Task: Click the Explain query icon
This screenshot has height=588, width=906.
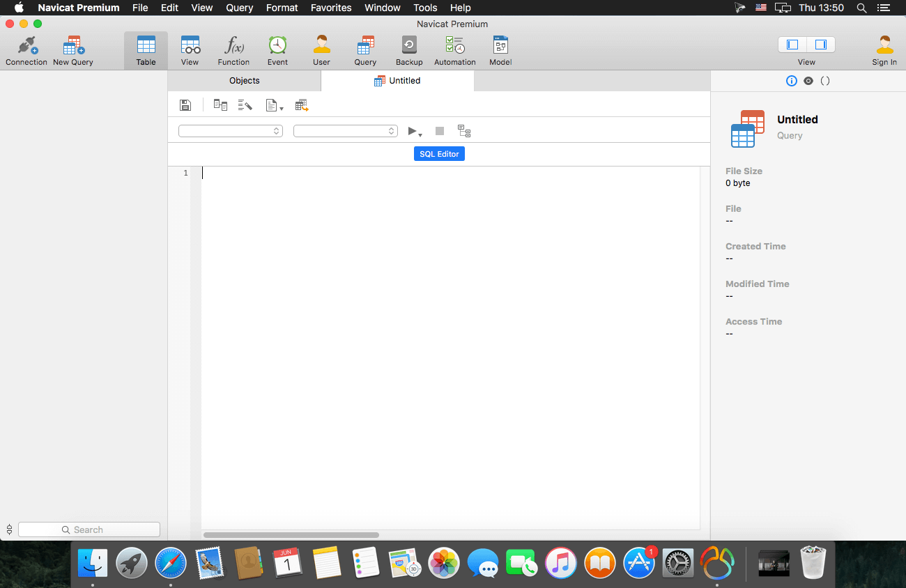Action: pyautogui.click(x=464, y=131)
